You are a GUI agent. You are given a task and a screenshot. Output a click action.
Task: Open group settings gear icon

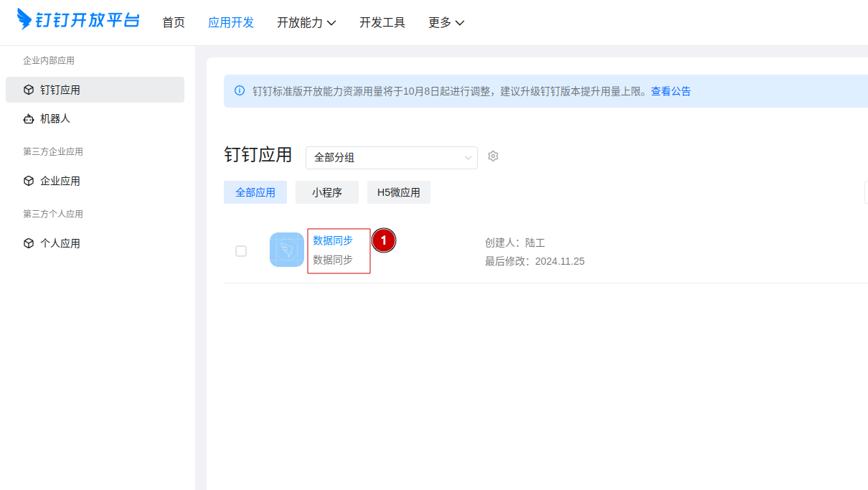(493, 156)
